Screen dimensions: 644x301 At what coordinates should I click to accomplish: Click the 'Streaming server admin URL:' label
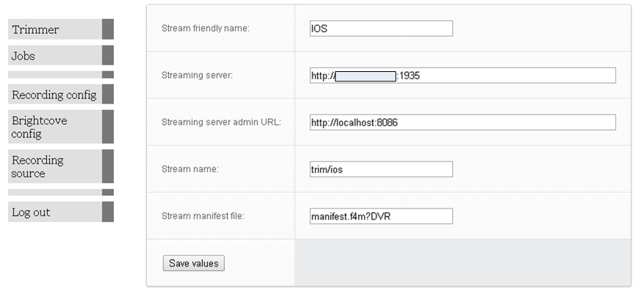(x=221, y=122)
